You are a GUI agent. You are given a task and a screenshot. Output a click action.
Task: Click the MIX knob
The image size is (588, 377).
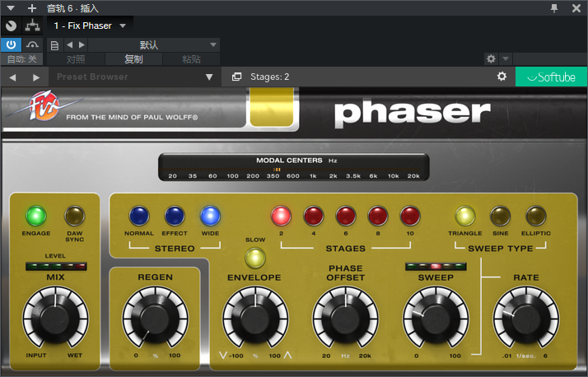[x=55, y=319]
